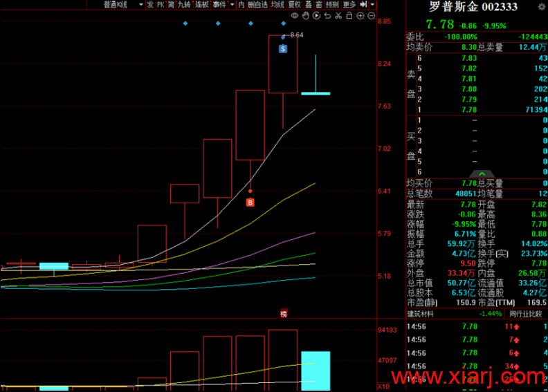Click the third blue diamond event marker
This screenshot has height=392, width=548.
(250, 24)
